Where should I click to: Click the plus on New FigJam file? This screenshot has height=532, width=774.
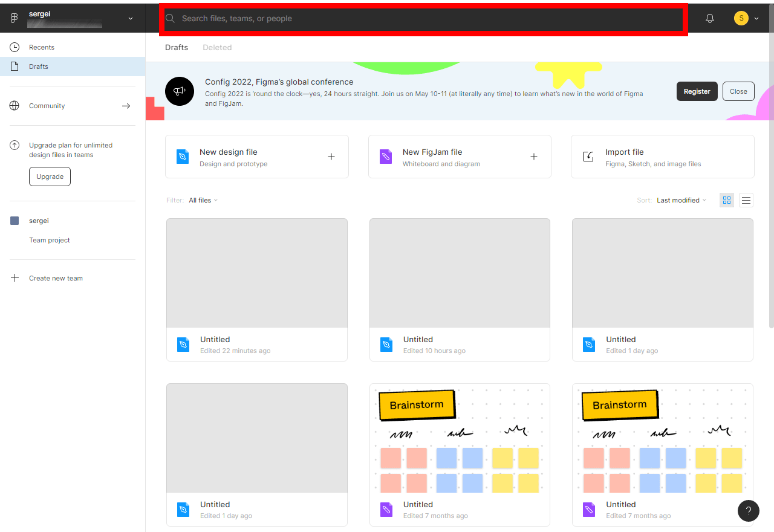534,157
